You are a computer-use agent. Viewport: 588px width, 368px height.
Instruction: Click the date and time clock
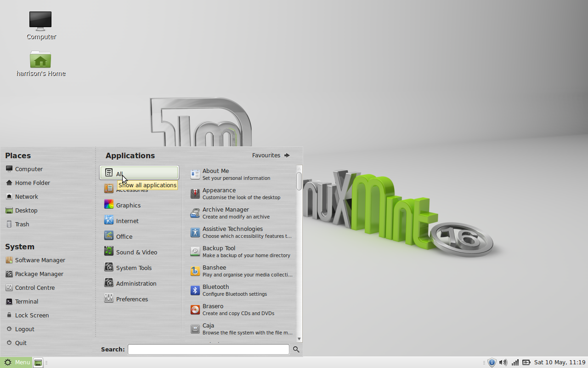(x=560, y=362)
